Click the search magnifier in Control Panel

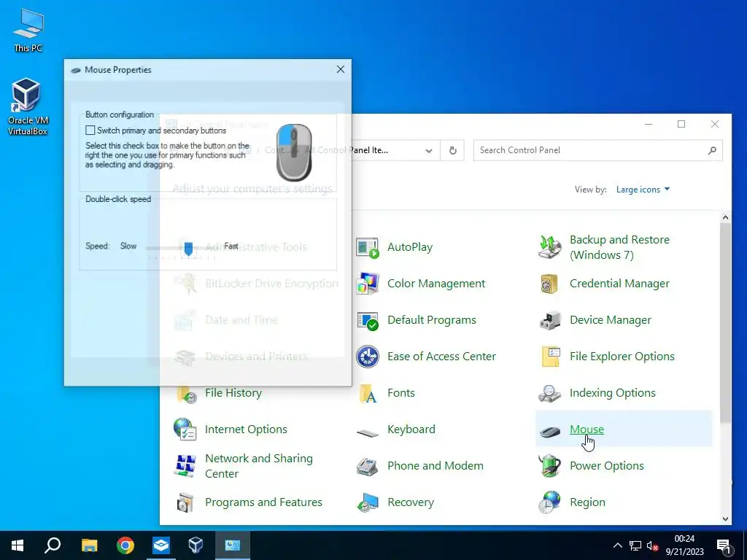[x=712, y=150]
